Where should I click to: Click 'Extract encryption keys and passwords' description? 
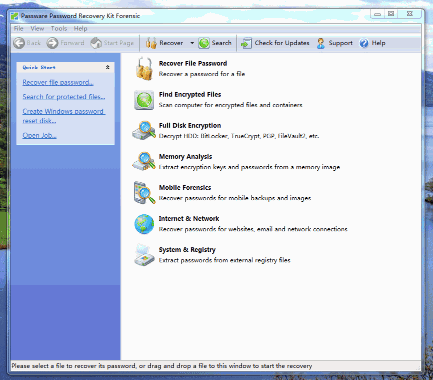pyautogui.click(x=249, y=167)
